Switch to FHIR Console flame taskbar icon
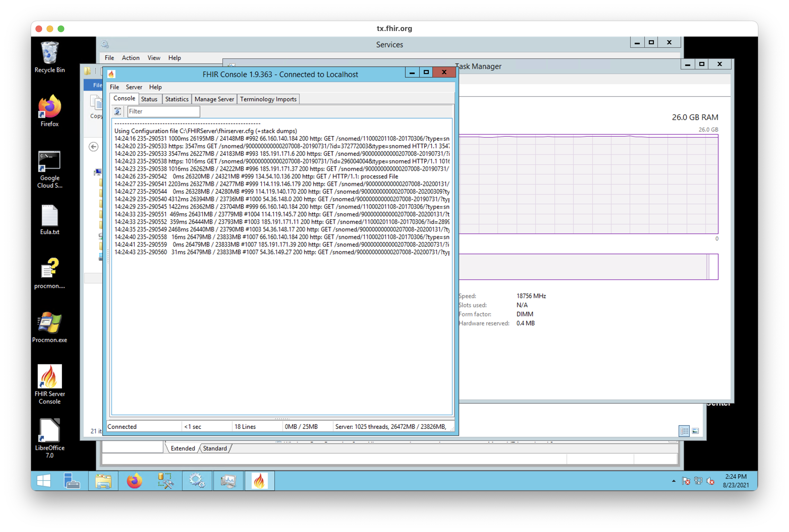The image size is (789, 532). pos(260,481)
